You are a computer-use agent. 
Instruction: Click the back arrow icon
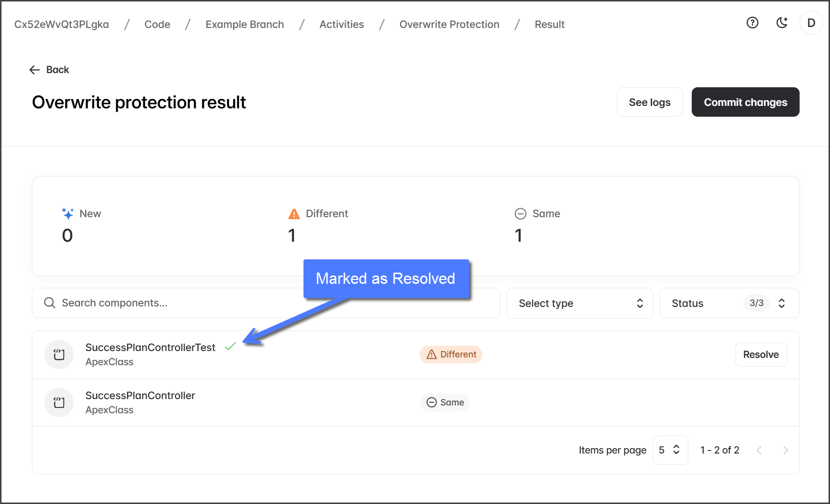pyautogui.click(x=34, y=70)
